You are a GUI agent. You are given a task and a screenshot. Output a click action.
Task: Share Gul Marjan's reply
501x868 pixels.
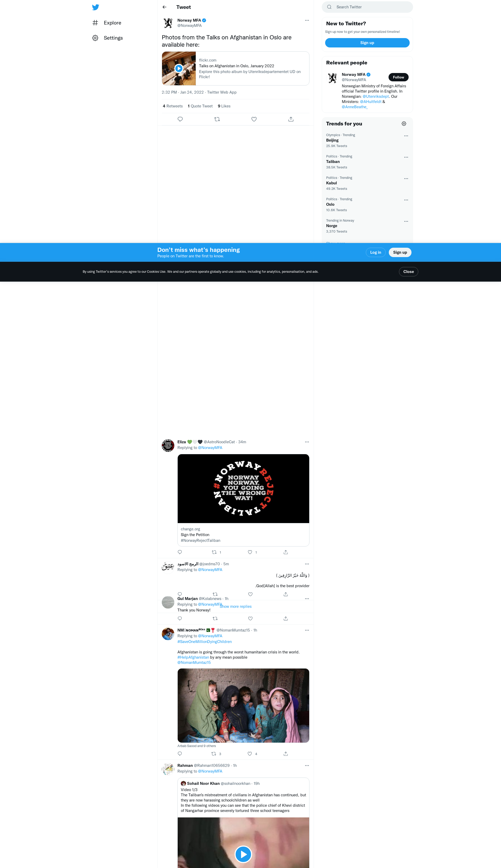point(286,618)
